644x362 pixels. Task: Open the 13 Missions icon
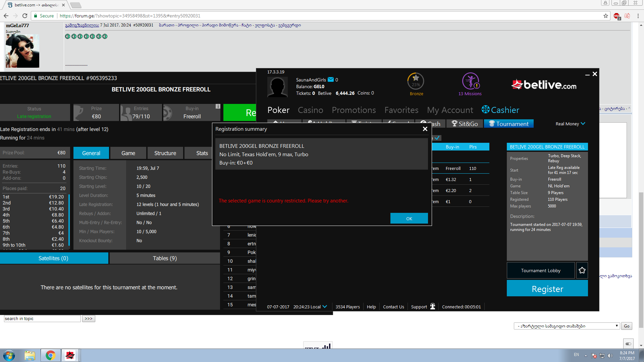[470, 81]
